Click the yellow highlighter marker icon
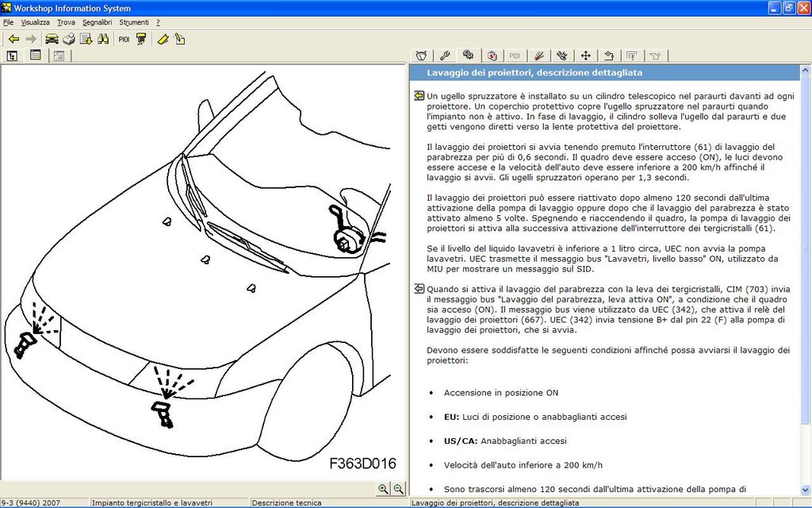Viewport: 812px width, 508px height. pyautogui.click(x=163, y=39)
